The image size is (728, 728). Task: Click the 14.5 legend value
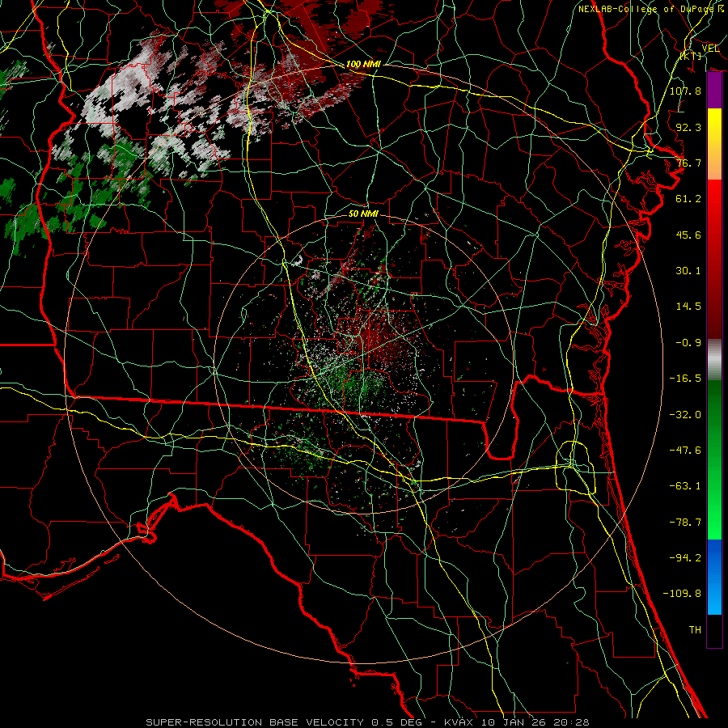click(x=688, y=306)
